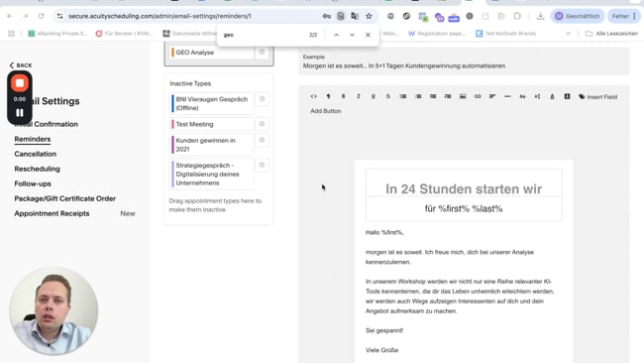Open font size (Aa) tool
The width and height of the screenshot is (644, 363).
pyautogui.click(x=522, y=96)
